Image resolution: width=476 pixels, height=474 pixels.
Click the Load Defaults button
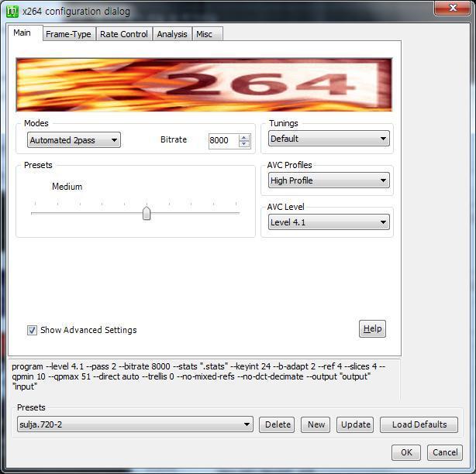(x=419, y=424)
